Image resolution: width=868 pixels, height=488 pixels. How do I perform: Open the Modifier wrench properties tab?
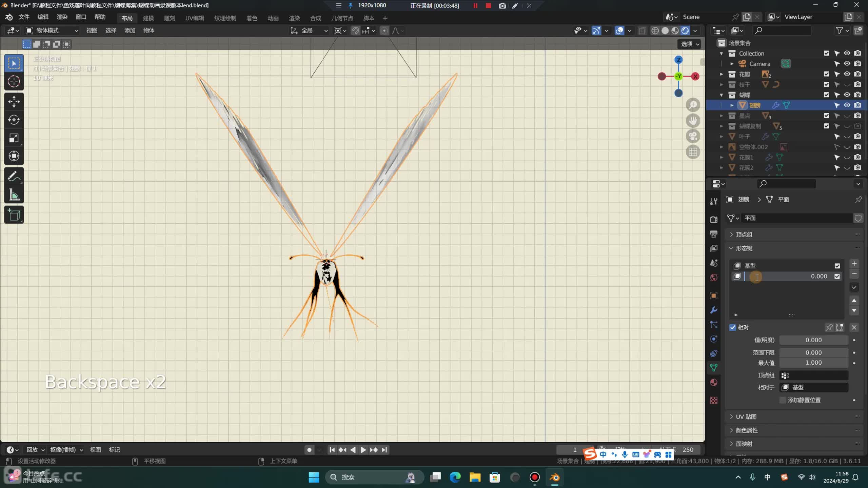(714, 310)
